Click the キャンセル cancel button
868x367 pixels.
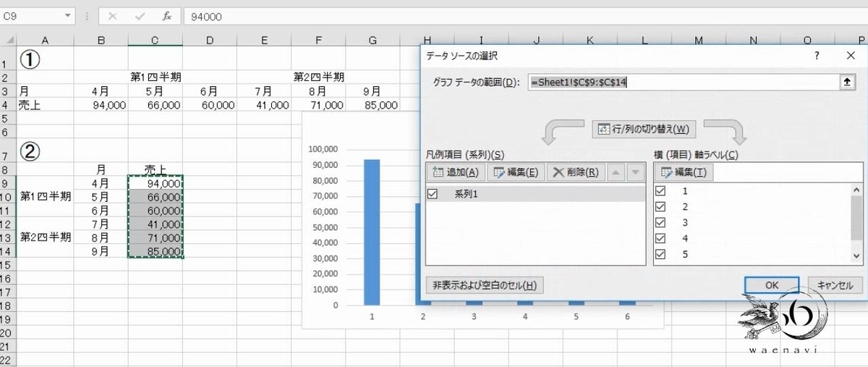coord(835,285)
